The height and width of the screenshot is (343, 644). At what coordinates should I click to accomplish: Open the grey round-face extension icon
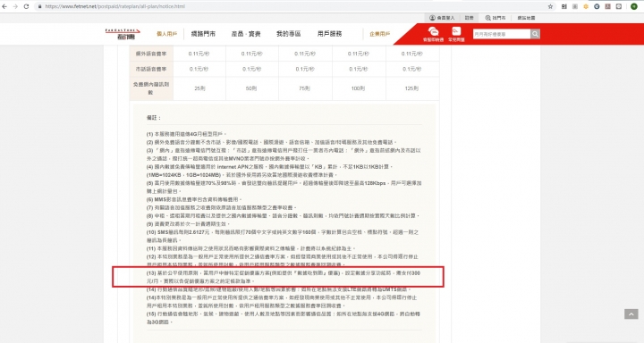coord(619,6)
